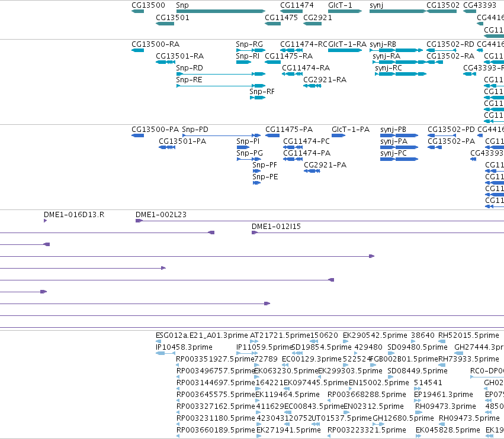The width and height of the screenshot is (504, 439).
Task: Click the synj-RB transcript label
Action: pyautogui.click(x=383, y=44)
